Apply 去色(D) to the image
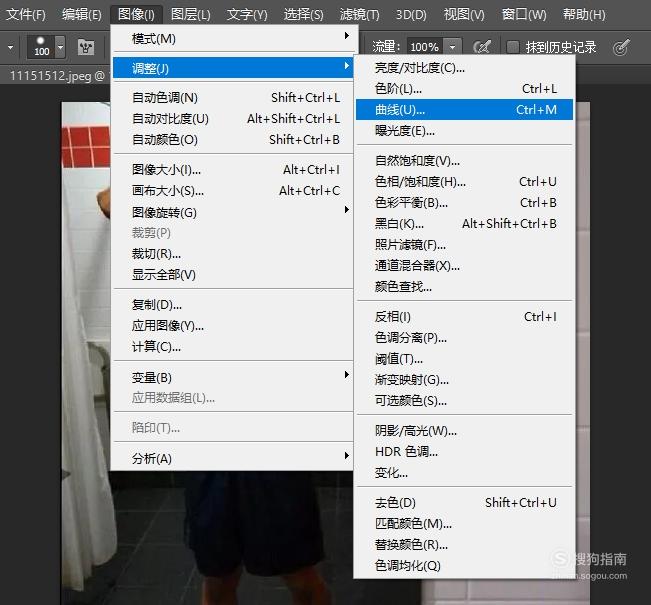Screen dimensions: 651x605 point(464,503)
